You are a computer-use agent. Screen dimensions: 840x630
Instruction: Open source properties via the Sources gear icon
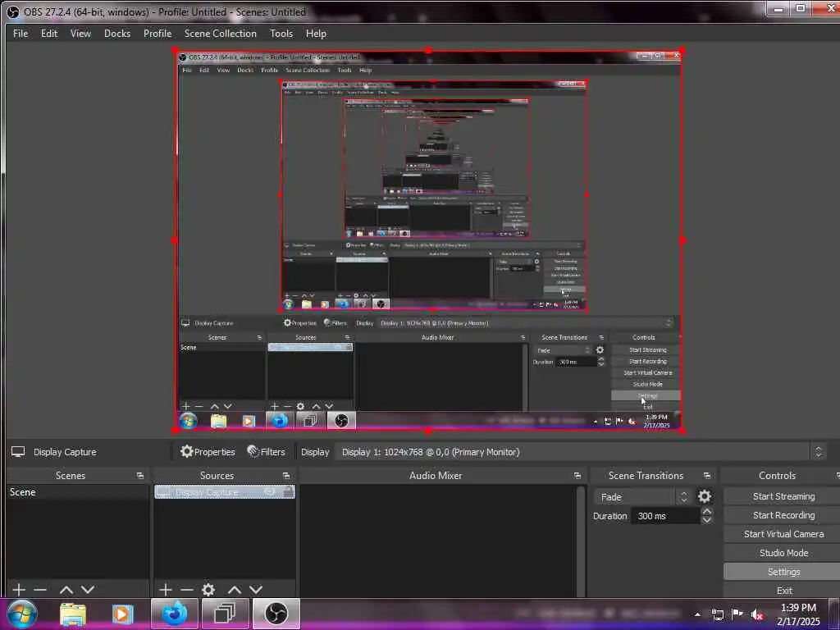point(208,590)
